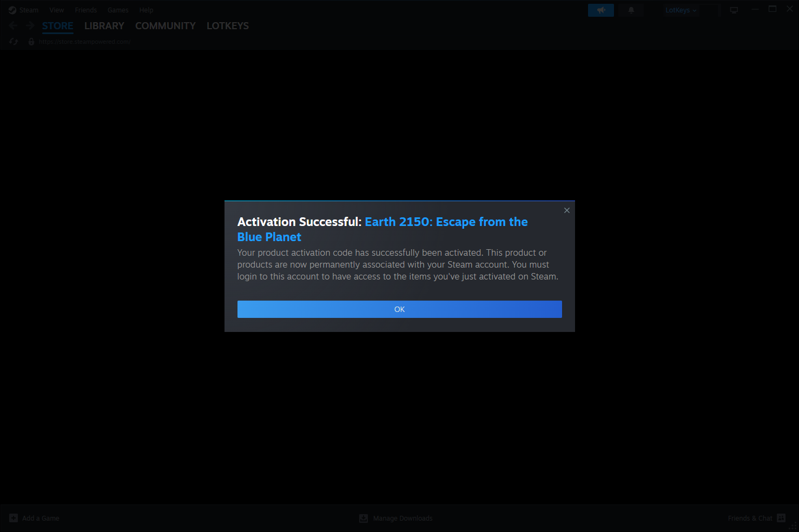Click the Add a Game plus icon
The height and width of the screenshot is (532, 799).
14,518
